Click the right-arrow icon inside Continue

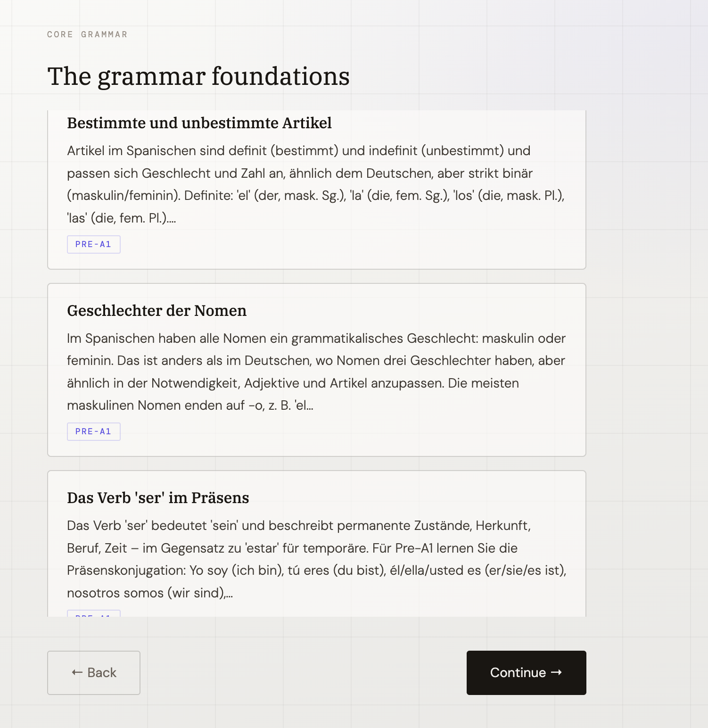pos(557,673)
